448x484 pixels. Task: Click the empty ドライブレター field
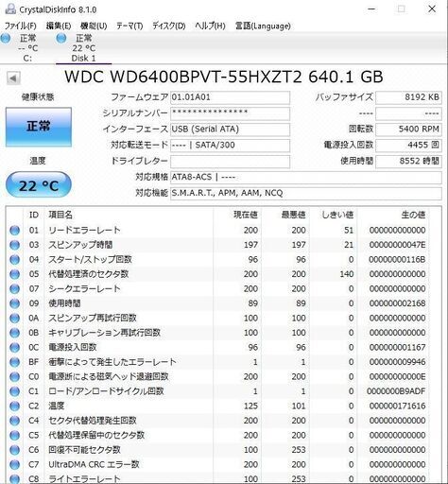[x=230, y=162]
